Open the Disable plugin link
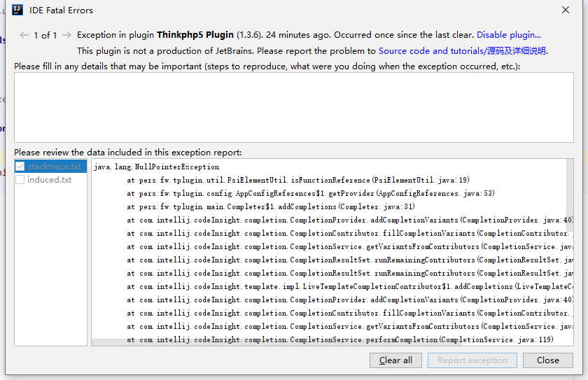This screenshot has height=380, width=588. pyautogui.click(x=509, y=35)
